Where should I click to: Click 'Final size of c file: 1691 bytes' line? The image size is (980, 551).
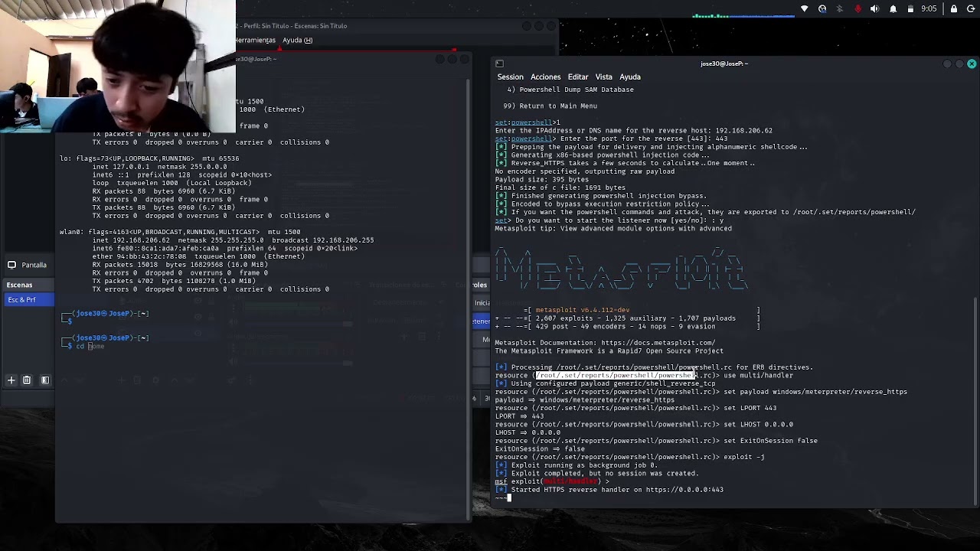tap(560, 187)
